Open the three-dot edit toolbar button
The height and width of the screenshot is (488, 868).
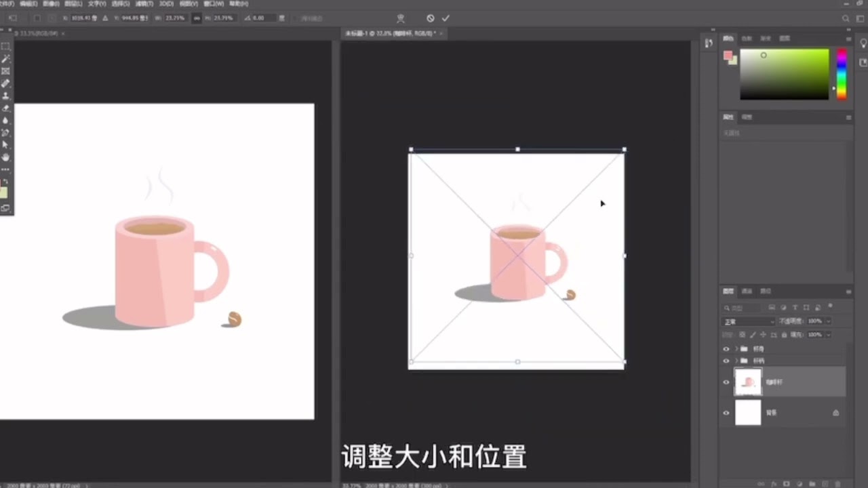pyautogui.click(x=5, y=169)
